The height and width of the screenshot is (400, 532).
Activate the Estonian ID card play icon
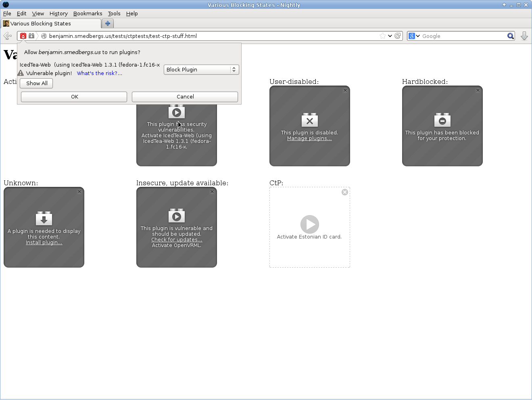pyautogui.click(x=309, y=224)
